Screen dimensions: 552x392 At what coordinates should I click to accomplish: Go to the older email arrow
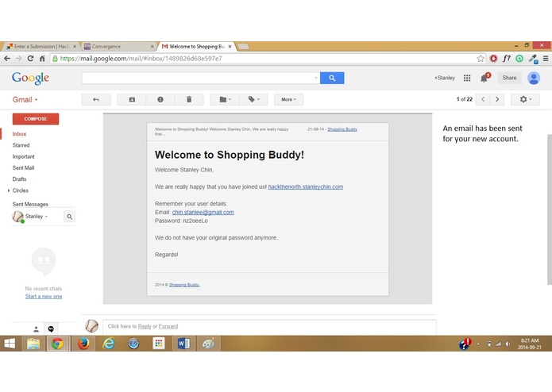click(497, 99)
